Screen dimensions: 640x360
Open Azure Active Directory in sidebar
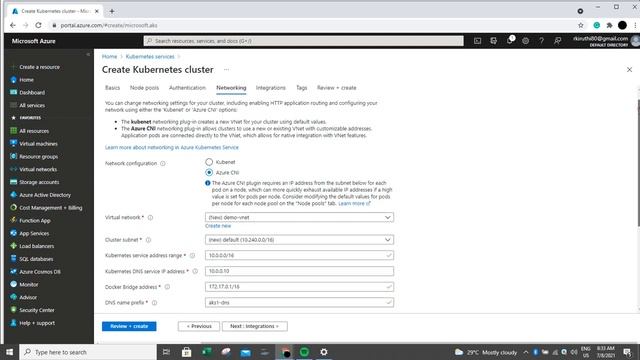[45, 195]
